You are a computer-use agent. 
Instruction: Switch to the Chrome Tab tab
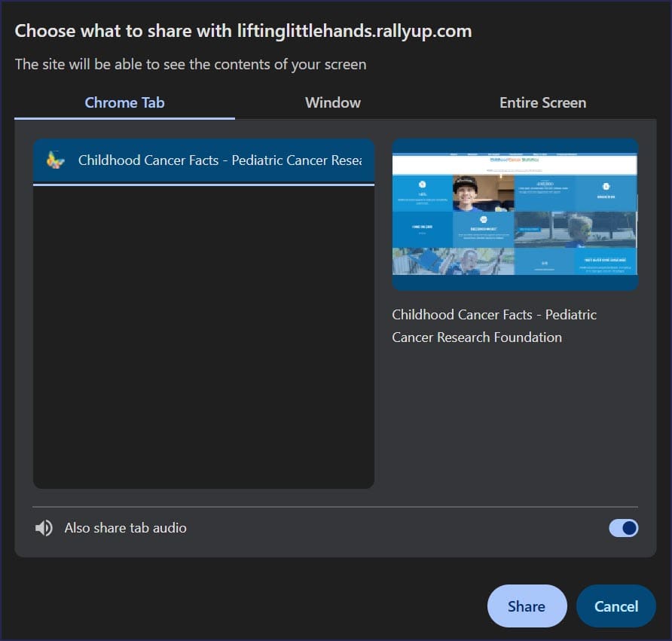tap(124, 103)
